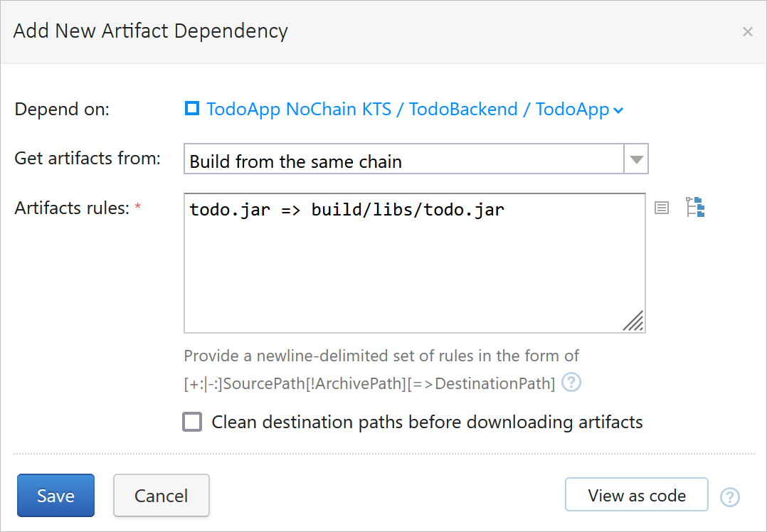
Task: Open View as code
Action: pyautogui.click(x=636, y=494)
